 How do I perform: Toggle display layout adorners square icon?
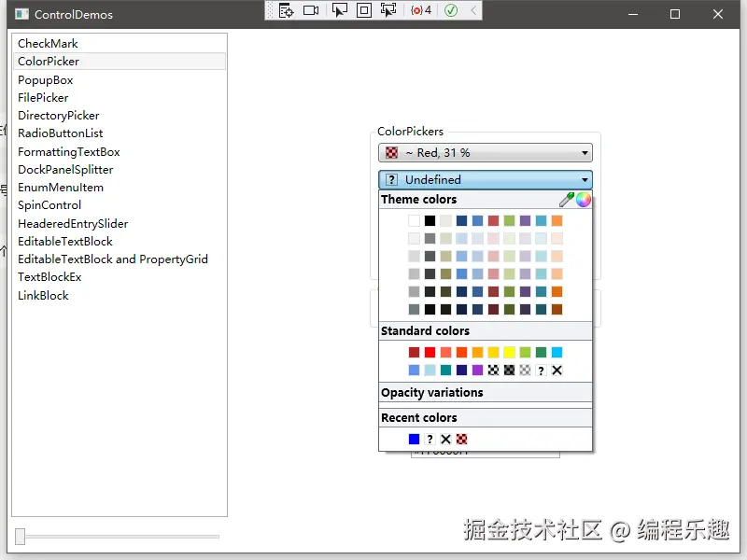pyautogui.click(x=364, y=10)
